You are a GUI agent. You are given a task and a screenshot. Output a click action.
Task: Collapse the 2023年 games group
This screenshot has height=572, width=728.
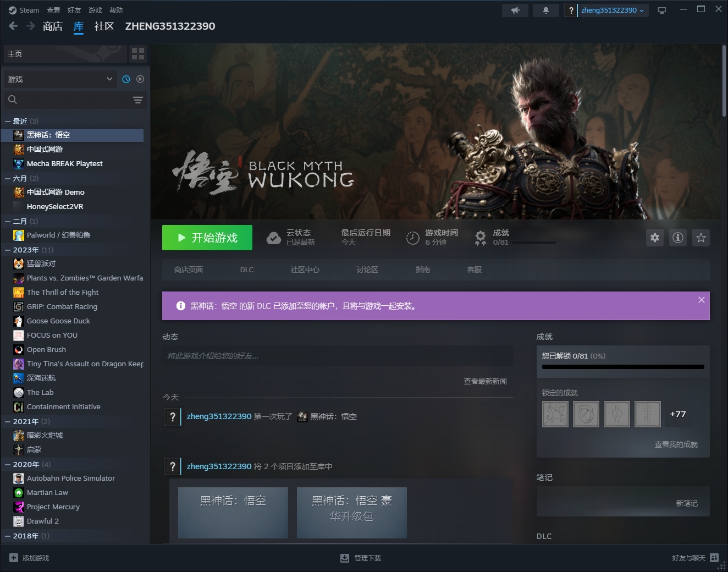pos(8,250)
